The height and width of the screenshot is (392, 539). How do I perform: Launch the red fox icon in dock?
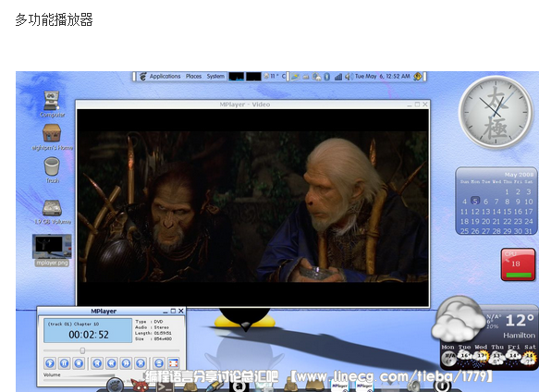(x=140, y=386)
